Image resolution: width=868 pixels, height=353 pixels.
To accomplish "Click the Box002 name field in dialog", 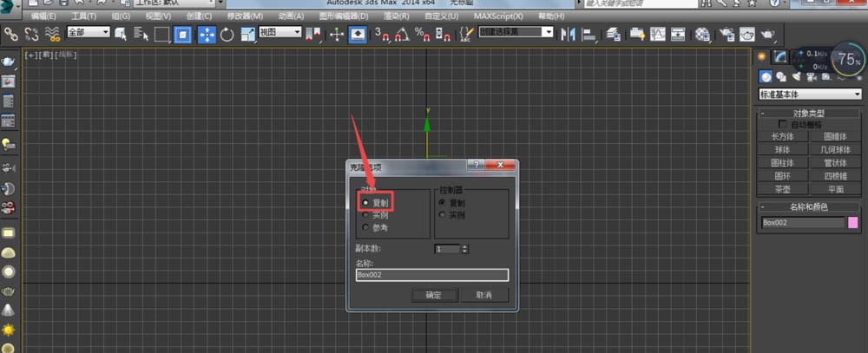I will pos(431,275).
